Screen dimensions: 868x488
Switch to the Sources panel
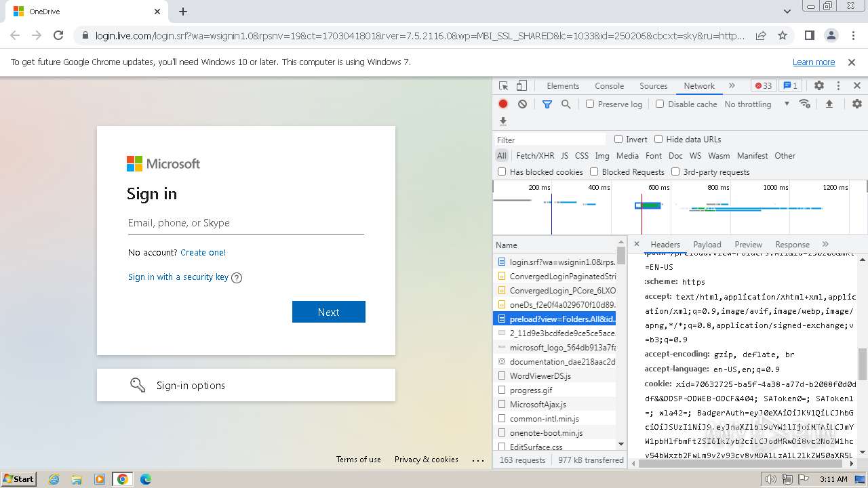654,86
